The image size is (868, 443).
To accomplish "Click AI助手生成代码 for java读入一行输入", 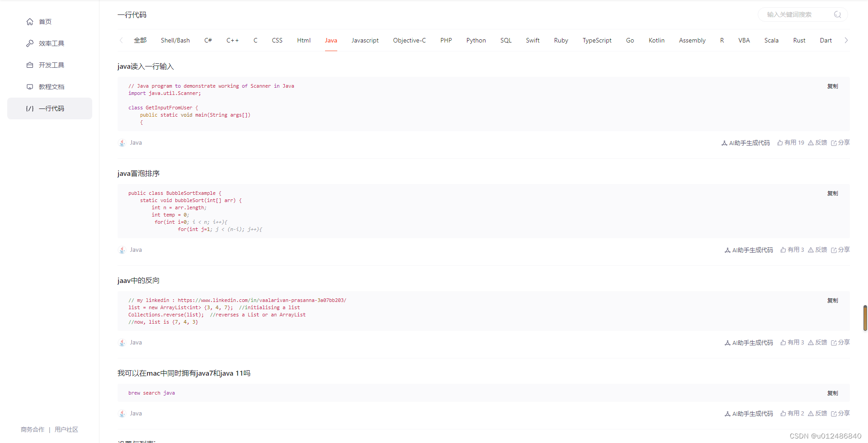I will pos(745,143).
